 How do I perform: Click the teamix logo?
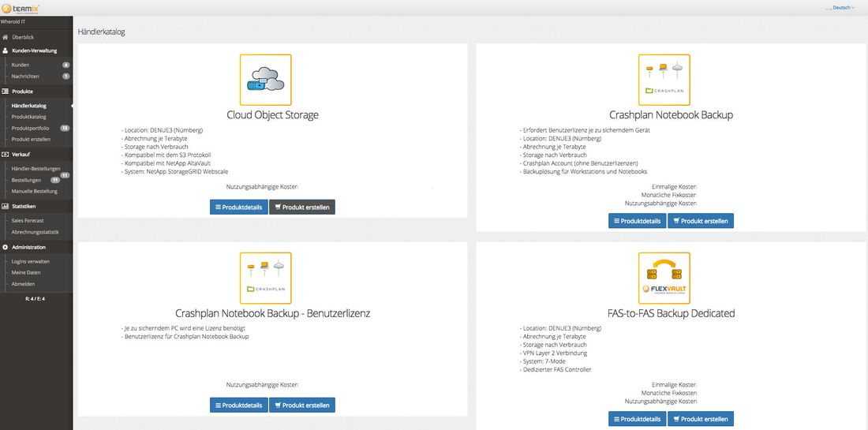(20, 8)
